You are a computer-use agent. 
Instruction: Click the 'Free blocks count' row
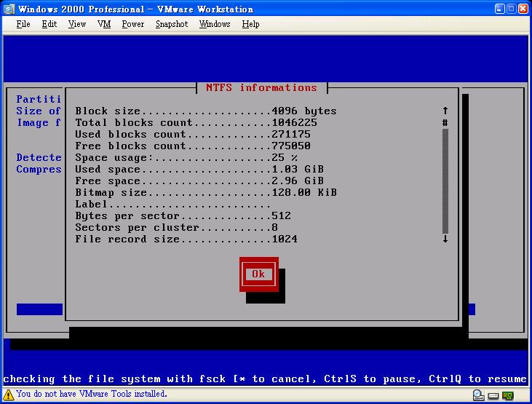point(193,146)
